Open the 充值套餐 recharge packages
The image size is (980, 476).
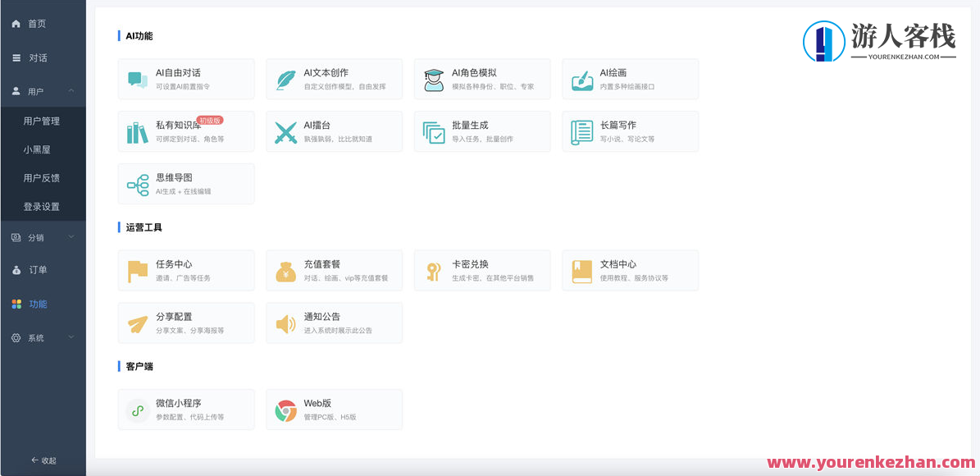333,270
